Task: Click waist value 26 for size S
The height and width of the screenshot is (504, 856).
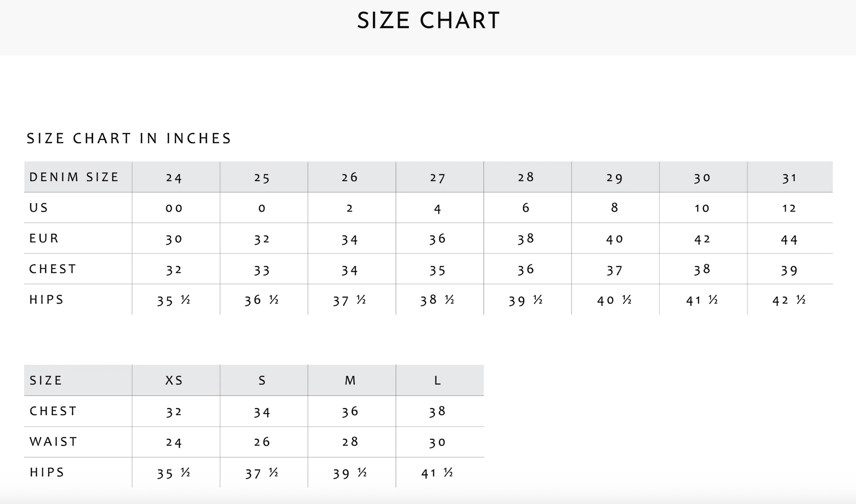Action: coord(262,442)
